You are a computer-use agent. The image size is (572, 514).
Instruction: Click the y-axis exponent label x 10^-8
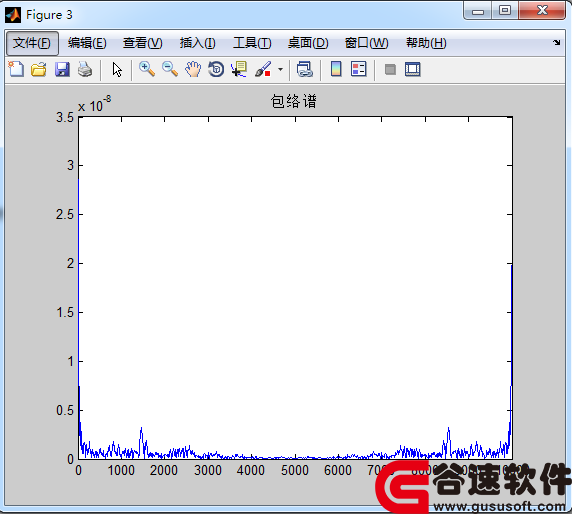point(94,104)
